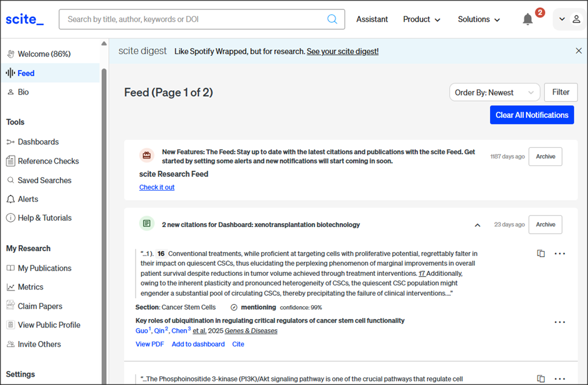This screenshot has width=588, height=385.
Task: Open the Order By: Newest dropdown
Action: tap(495, 93)
